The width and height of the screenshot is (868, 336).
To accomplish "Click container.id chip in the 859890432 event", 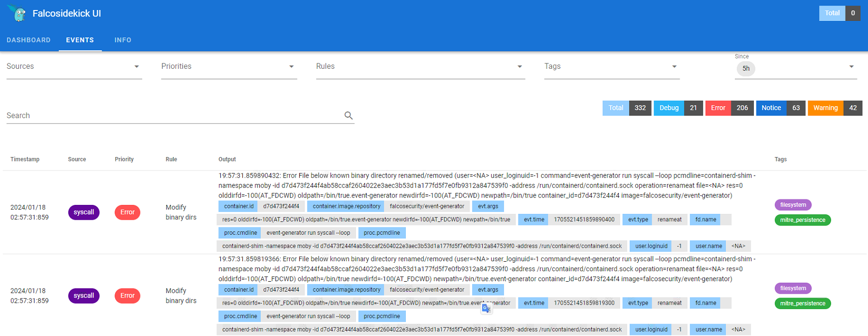I will tap(239, 206).
